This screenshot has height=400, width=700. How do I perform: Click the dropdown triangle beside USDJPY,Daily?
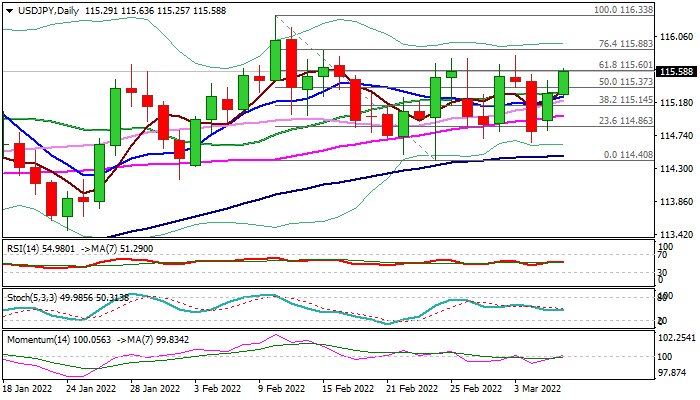pyautogui.click(x=9, y=11)
